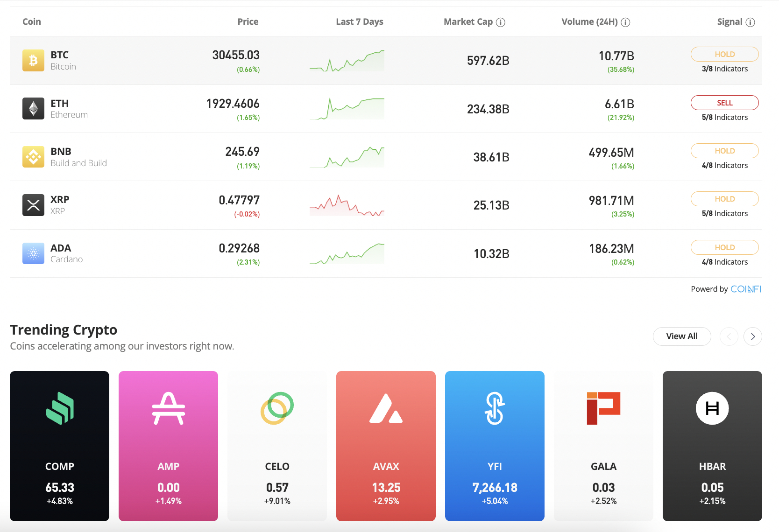The image size is (779, 532).
Task: Click the GALA logo in trending card
Action: coord(603,408)
